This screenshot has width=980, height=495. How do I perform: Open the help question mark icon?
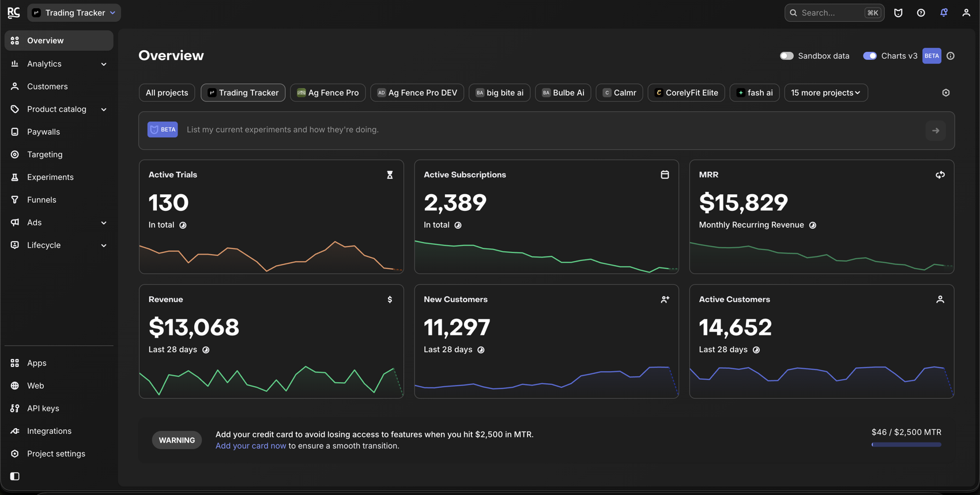921,13
